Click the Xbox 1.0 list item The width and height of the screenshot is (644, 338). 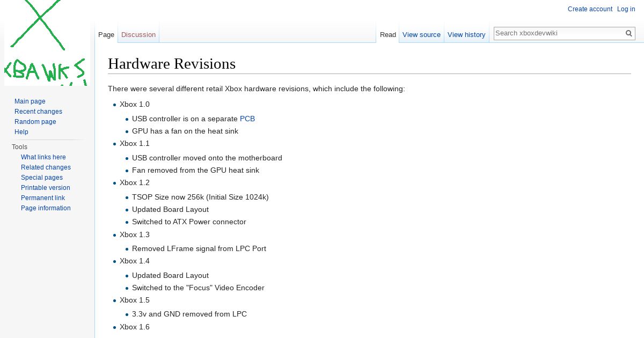click(135, 104)
